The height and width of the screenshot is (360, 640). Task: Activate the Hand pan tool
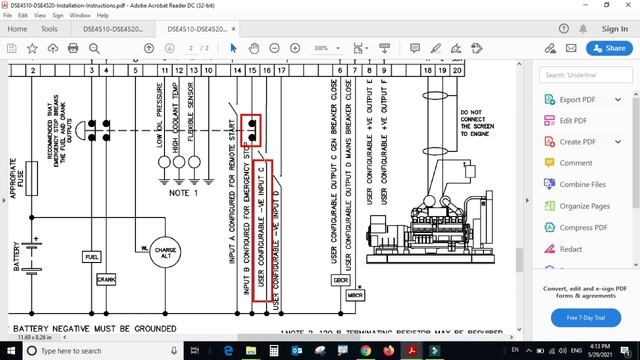click(254, 48)
